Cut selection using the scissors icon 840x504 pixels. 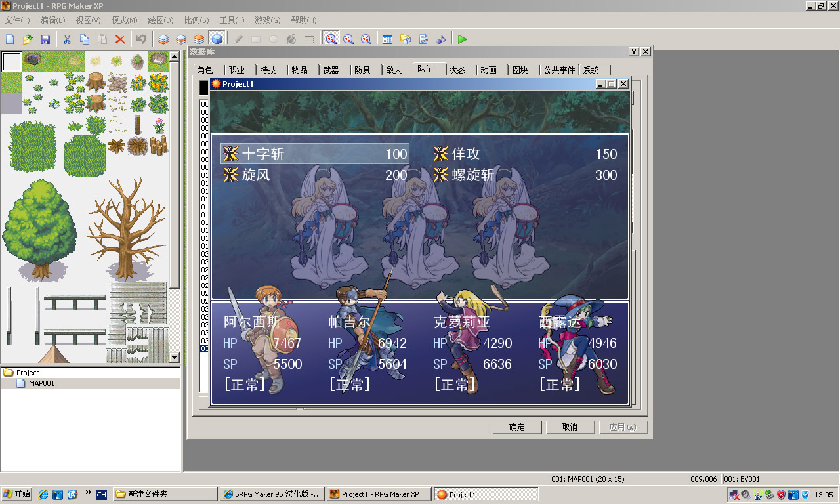[66, 39]
